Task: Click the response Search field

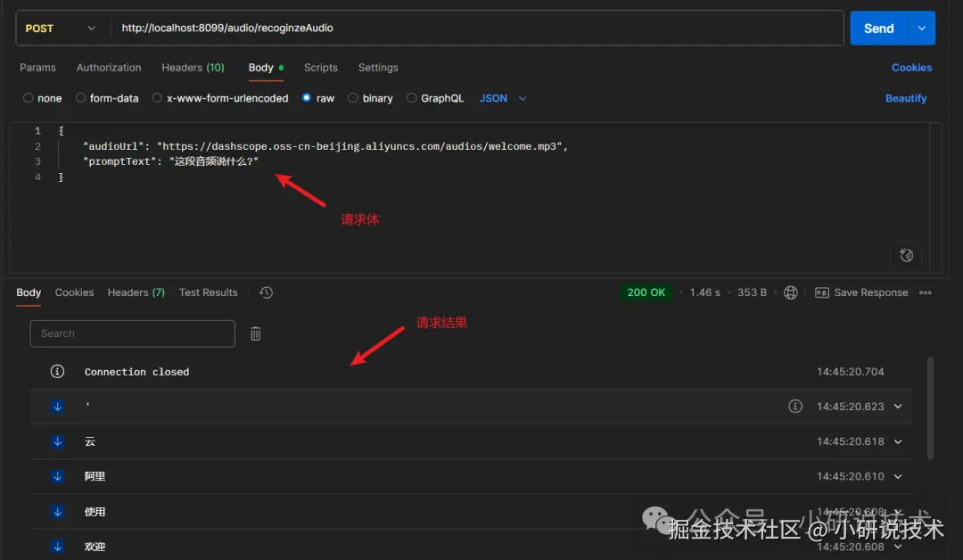Action: pyautogui.click(x=133, y=334)
